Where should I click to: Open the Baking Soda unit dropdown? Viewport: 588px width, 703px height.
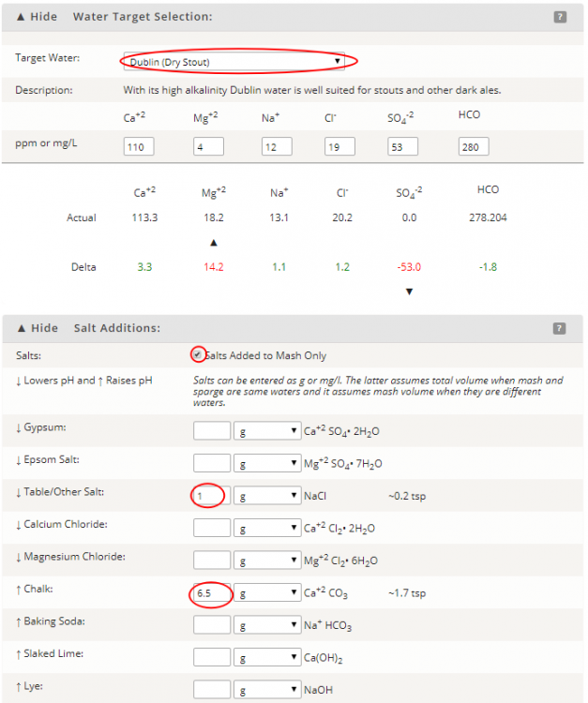click(266, 625)
